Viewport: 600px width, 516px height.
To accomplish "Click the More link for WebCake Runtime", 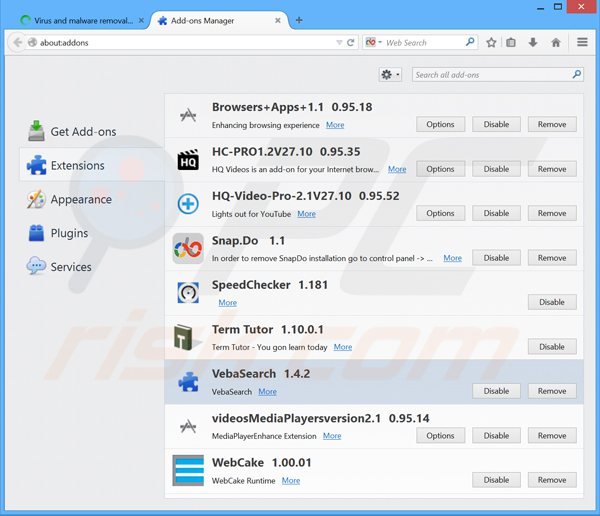I will point(291,480).
